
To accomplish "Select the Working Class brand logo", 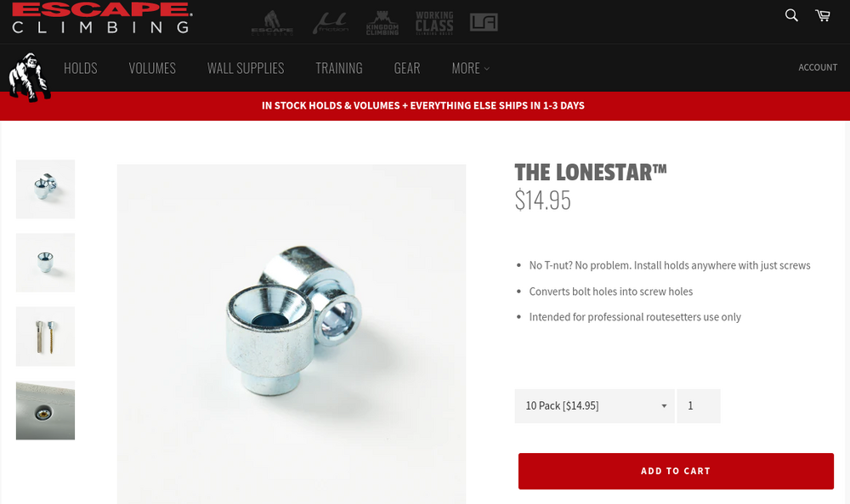I will click(434, 23).
